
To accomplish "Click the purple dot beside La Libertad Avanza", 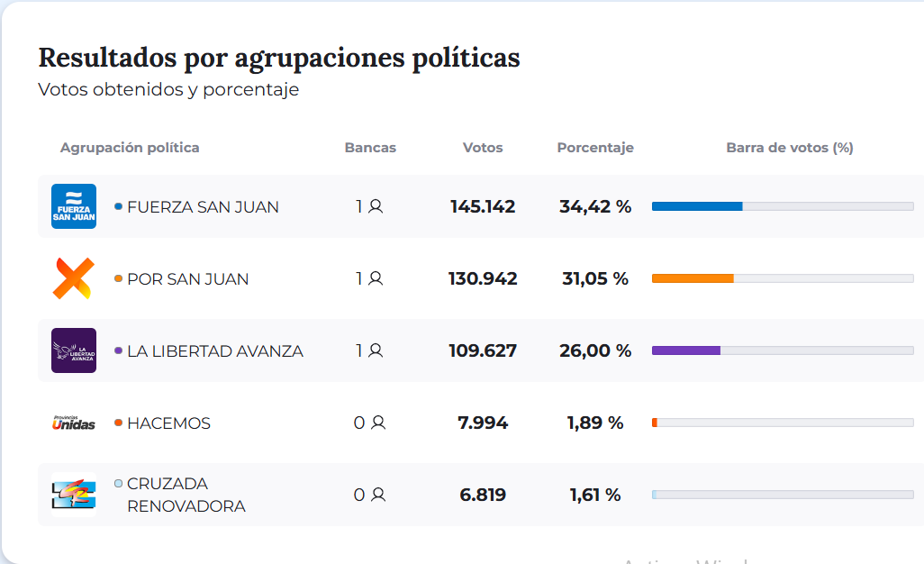I will 118,350.
